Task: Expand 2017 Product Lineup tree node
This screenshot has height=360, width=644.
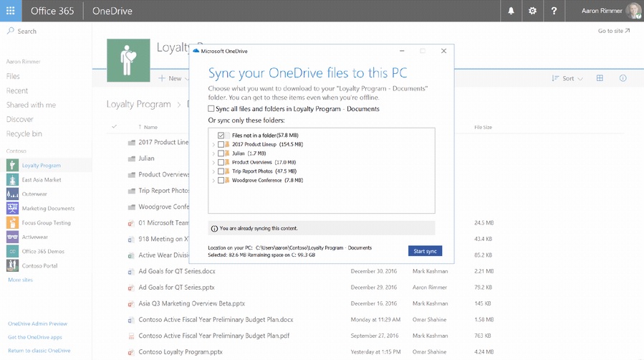Action: tap(213, 145)
